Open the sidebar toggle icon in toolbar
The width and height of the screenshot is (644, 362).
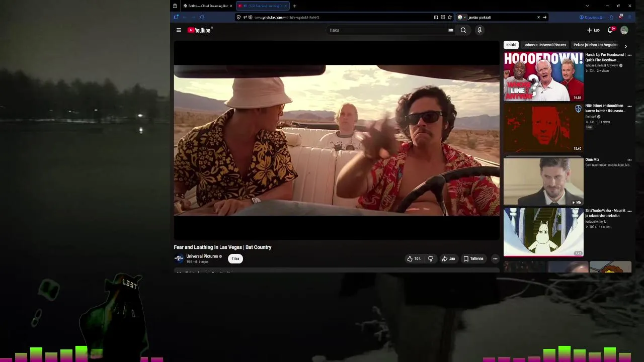[176, 17]
